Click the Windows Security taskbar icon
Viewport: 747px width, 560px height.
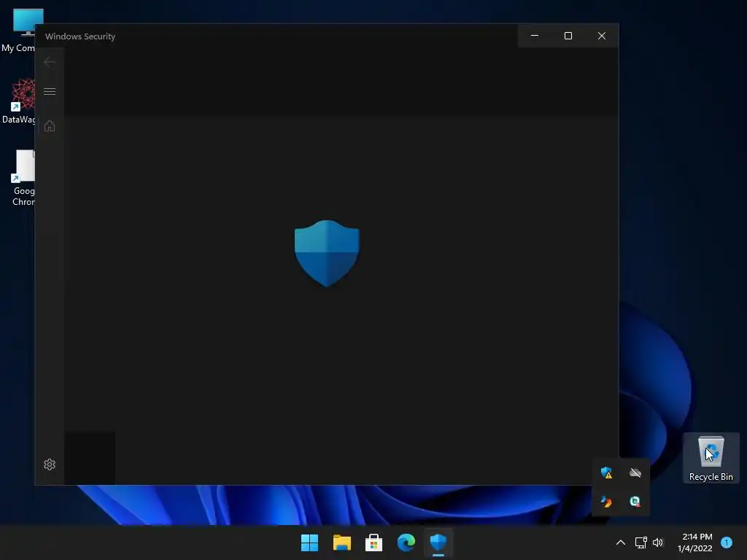click(x=438, y=542)
